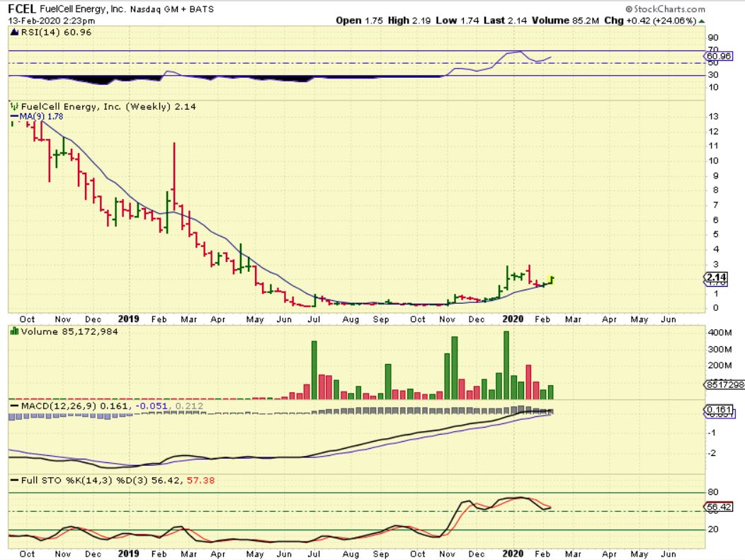Click the FCEL ticker symbol in header

pyautogui.click(x=22, y=8)
